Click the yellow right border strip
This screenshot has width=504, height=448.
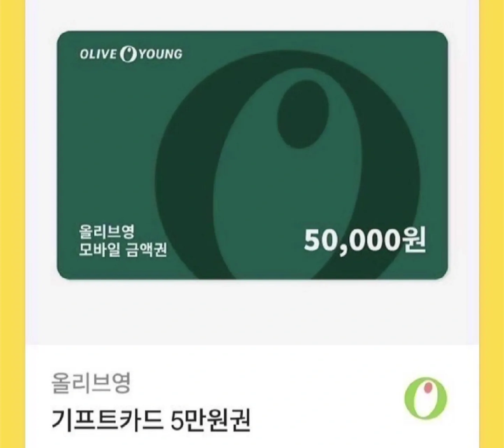click(x=491, y=224)
